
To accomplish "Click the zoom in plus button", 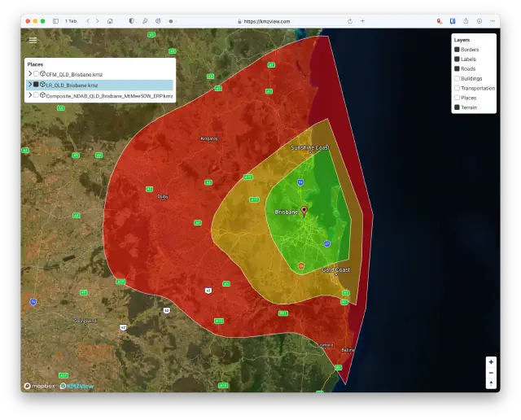I will pos(491,361).
